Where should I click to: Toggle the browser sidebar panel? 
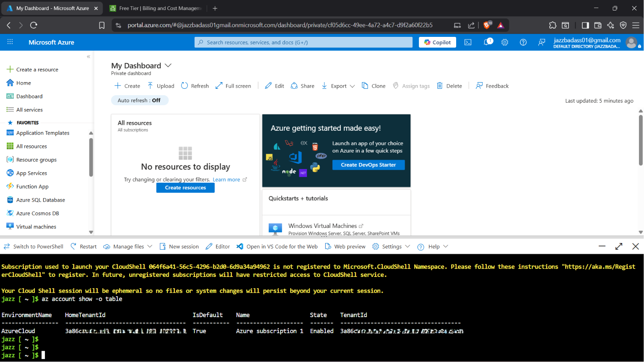(585, 25)
